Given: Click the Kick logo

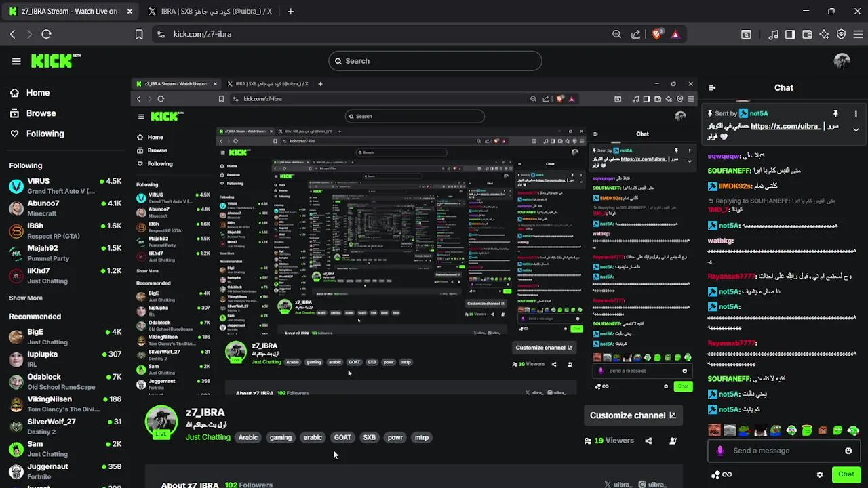Looking at the screenshot, I should [56, 61].
